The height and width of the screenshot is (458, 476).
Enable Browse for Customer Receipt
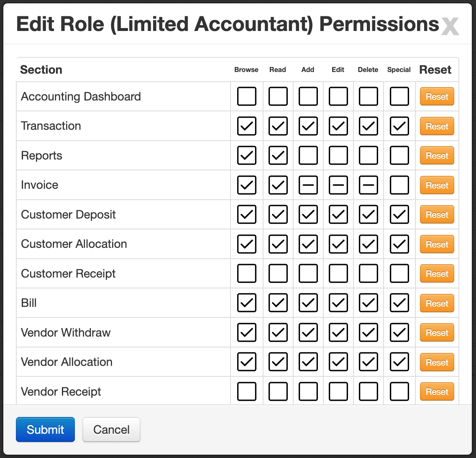coord(246,273)
